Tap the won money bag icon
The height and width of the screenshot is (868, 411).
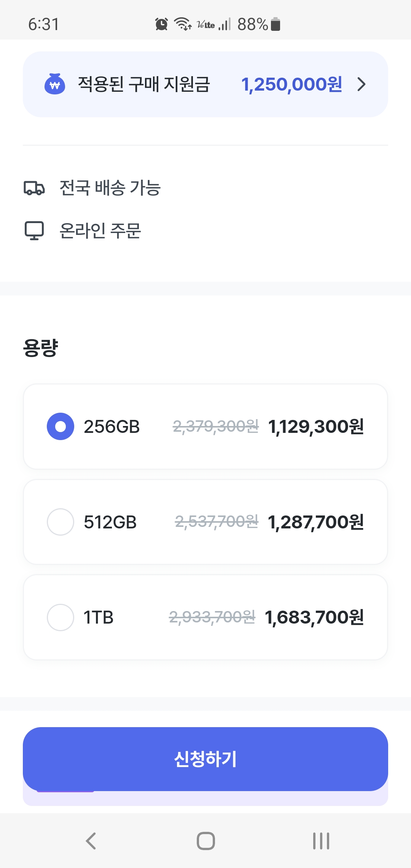click(x=55, y=84)
